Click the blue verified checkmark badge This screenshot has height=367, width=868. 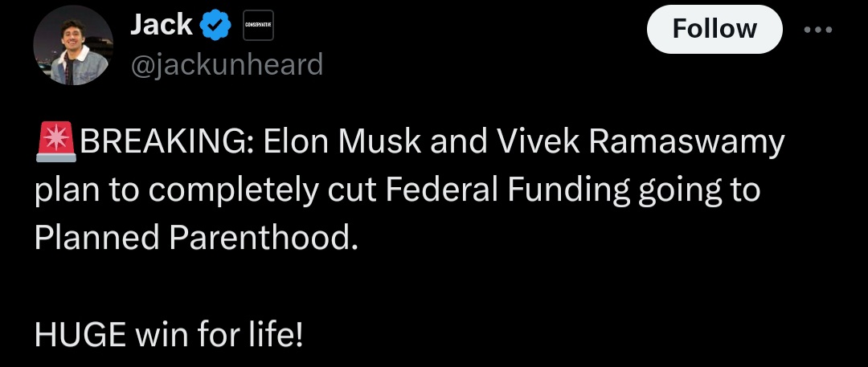(x=214, y=26)
